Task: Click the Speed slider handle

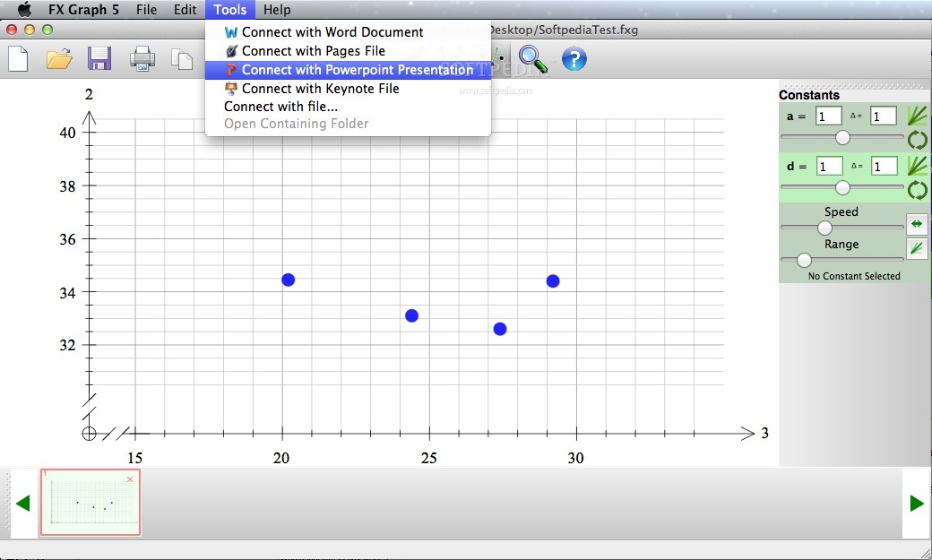Action: [824, 228]
